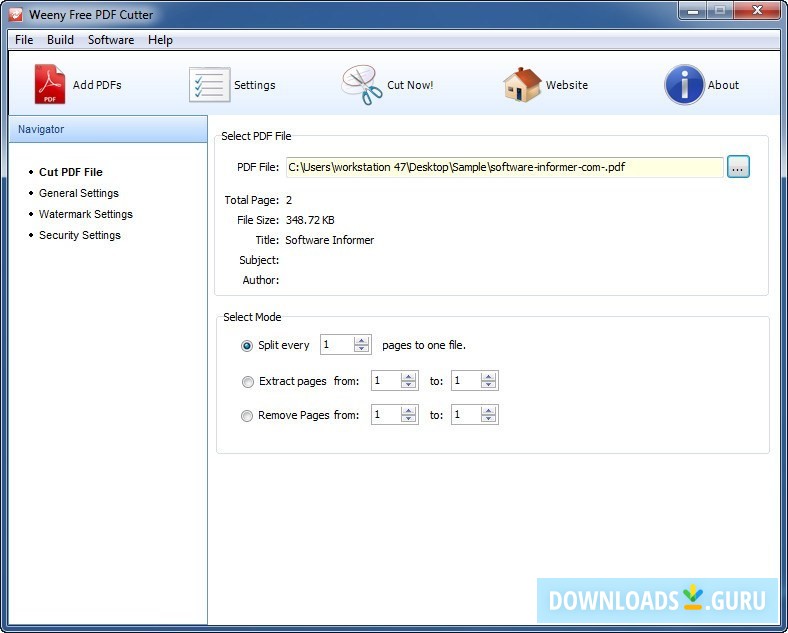The image size is (788, 633).
Task: Click the Weeny app icon in title bar
Action: click(16, 15)
